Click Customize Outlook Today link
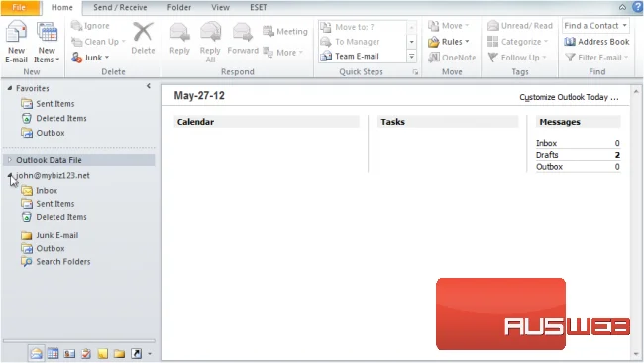 (x=569, y=97)
